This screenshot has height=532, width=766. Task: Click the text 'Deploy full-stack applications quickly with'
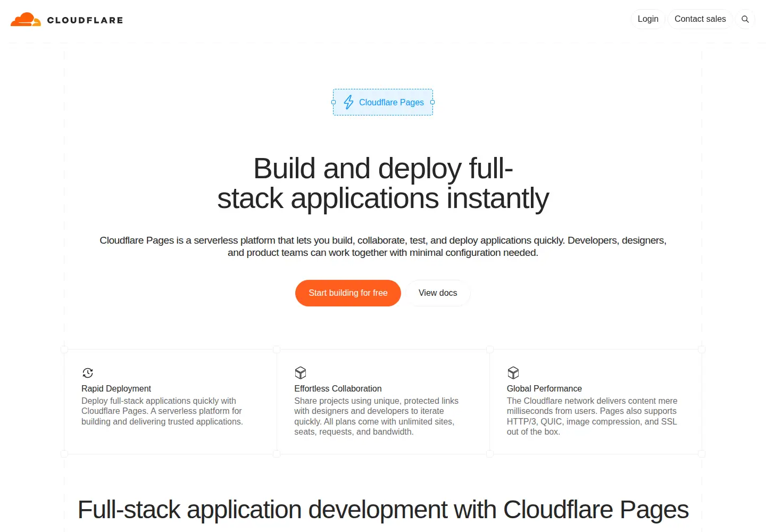pos(159,401)
